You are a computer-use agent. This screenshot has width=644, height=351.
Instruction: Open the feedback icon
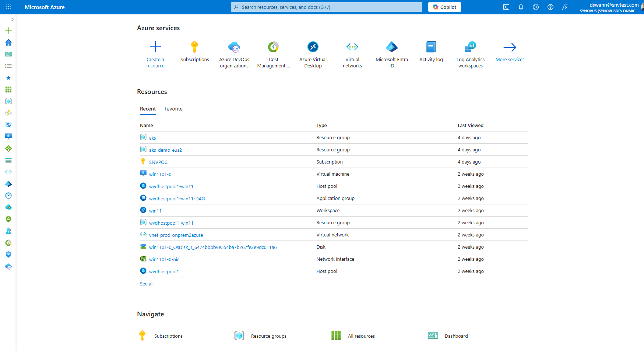click(565, 7)
